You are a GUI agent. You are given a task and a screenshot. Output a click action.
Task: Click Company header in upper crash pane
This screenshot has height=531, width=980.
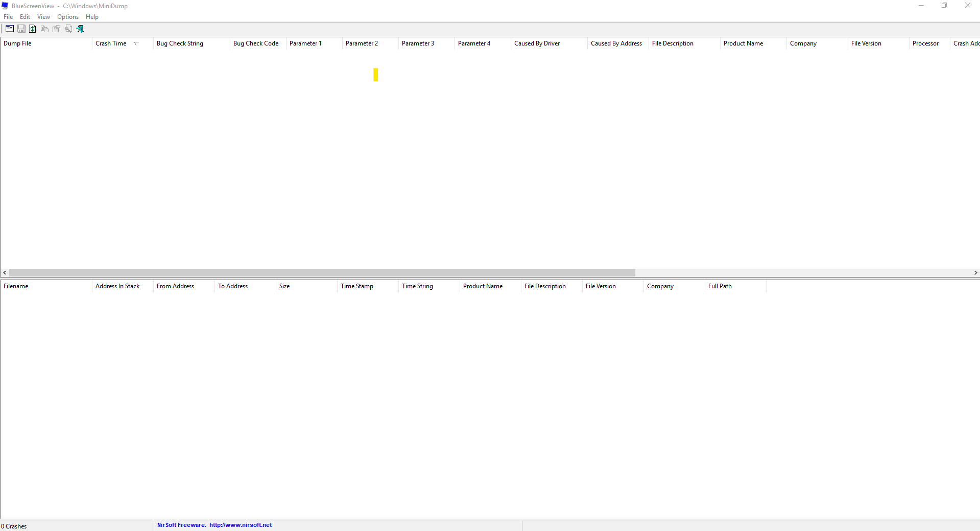click(817, 43)
